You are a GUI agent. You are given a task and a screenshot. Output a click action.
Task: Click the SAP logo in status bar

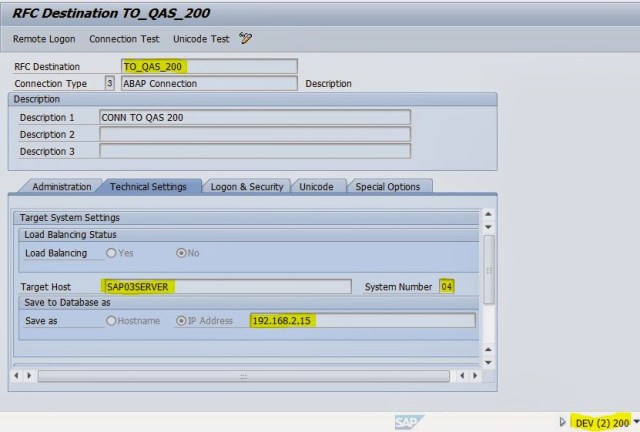409,422
